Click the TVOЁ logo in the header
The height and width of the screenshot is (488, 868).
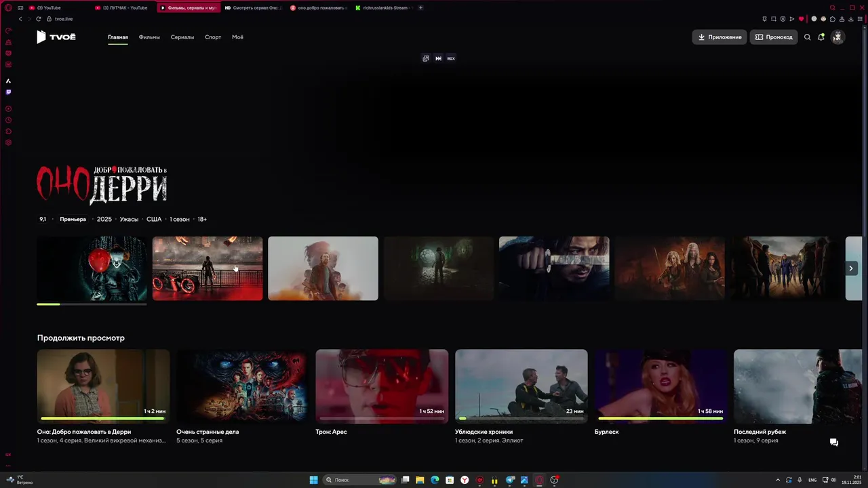pyautogui.click(x=56, y=37)
